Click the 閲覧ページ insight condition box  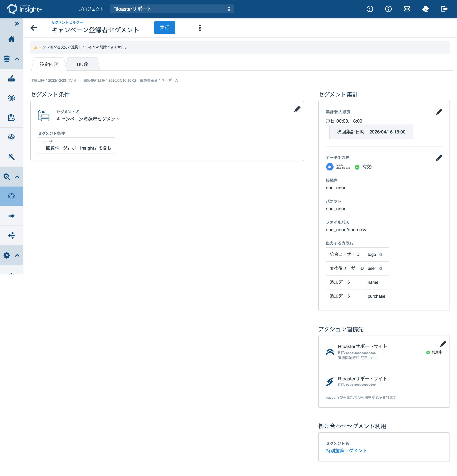tap(76, 145)
